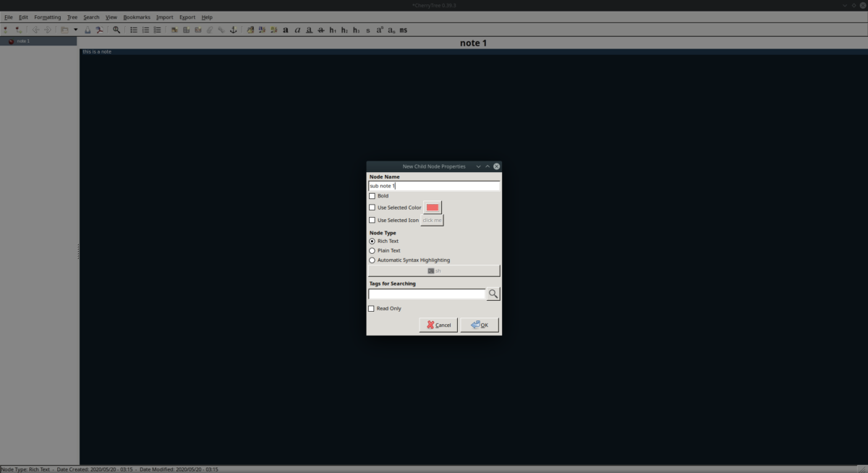Screen dimensions: 868x473
Task: Open the Formatting menu
Action: tap(46, 17)
